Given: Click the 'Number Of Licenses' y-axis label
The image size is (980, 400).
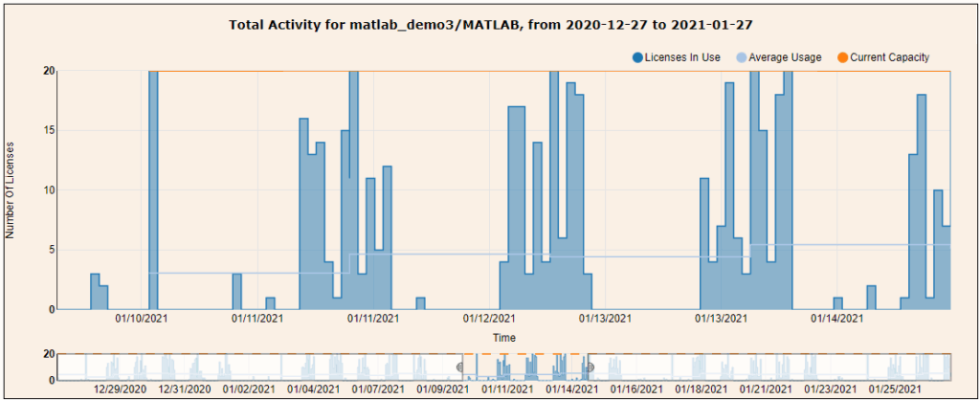Looking at the screenshot, I should pyautogui.click(x=11, y=189).
